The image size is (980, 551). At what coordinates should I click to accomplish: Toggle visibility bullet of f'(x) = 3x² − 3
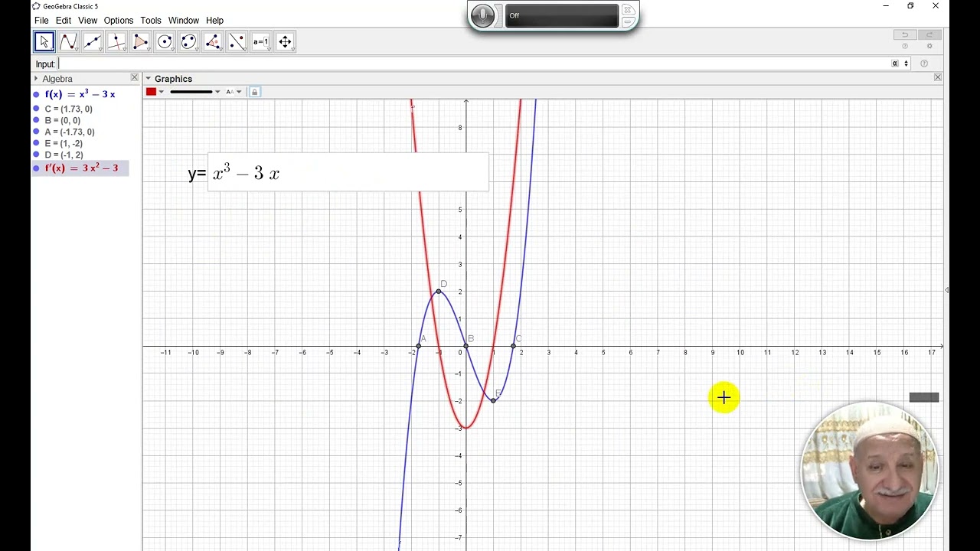[x=36, y=168]
